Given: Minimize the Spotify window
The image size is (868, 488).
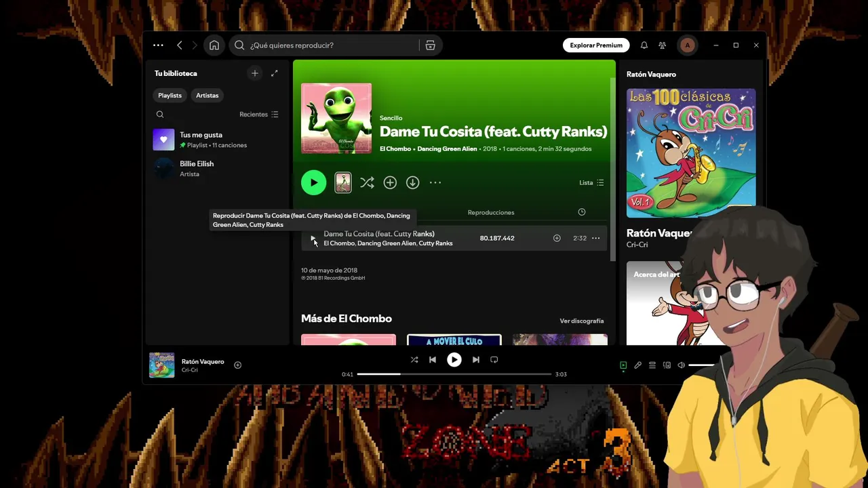Looking at the screenshot, I should [x=716, y=45].
